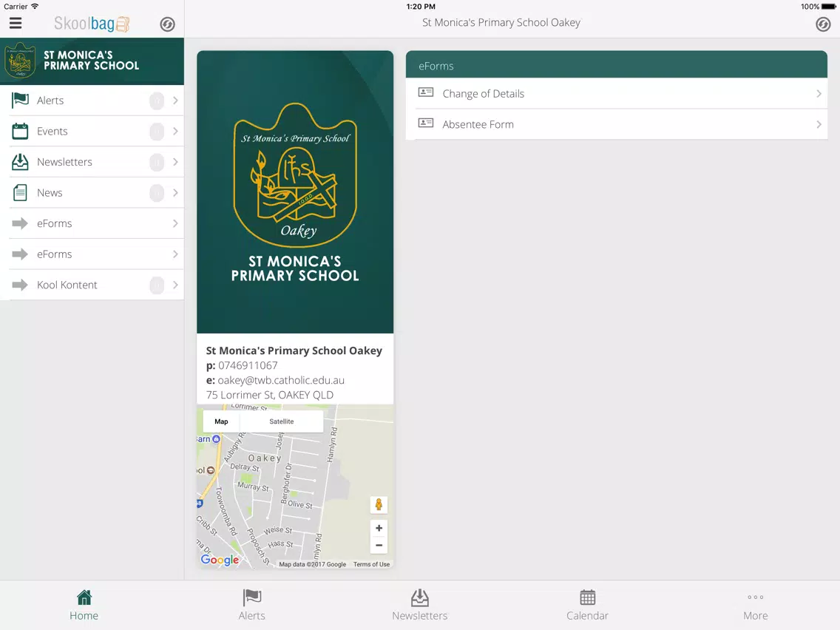Viewport: 840px width, 630px height.
Task: Click the Skoolbag logo
Action: click(92, 24)
